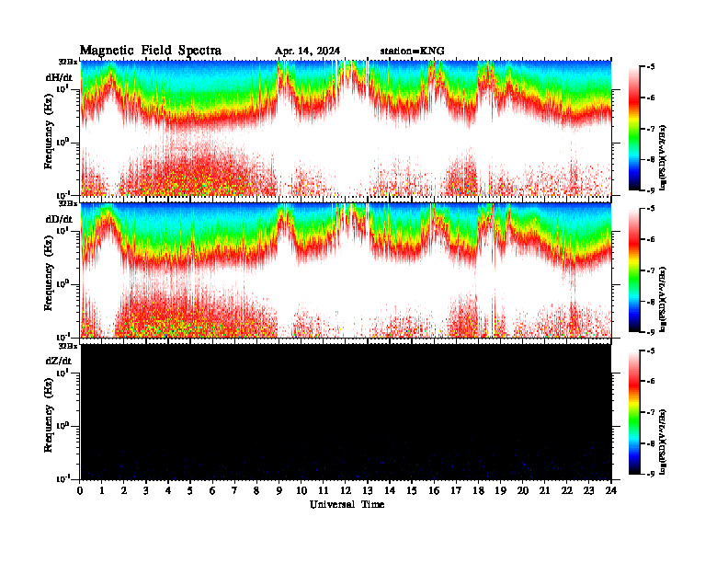The image size is (728, 563).
Task: Click the color bar beside the dH/dt panel
Action: point(634,128)
